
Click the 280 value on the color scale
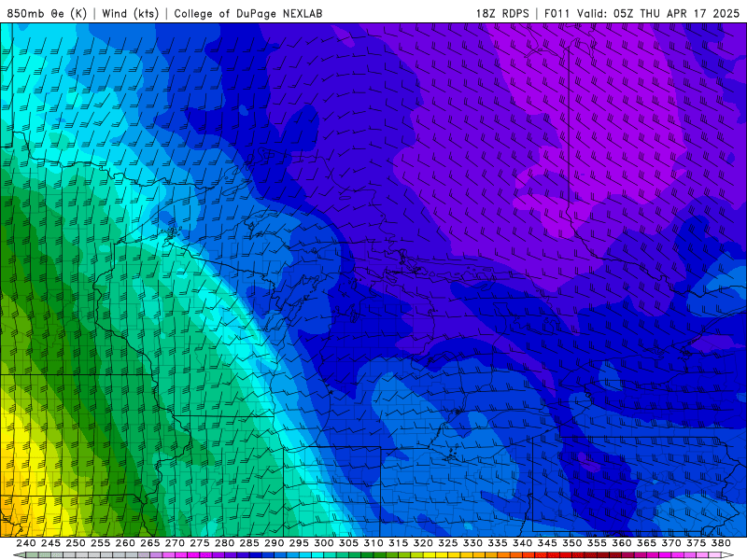[224, 543]
